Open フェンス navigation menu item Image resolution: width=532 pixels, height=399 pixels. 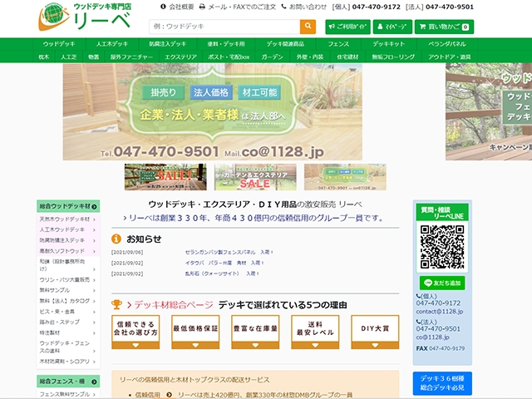click(338, 43)
